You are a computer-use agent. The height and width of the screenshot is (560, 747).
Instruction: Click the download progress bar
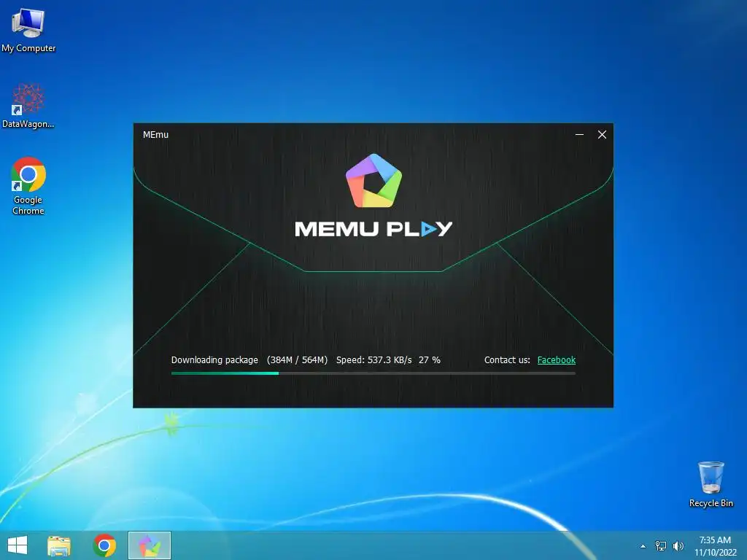(373, 373)
